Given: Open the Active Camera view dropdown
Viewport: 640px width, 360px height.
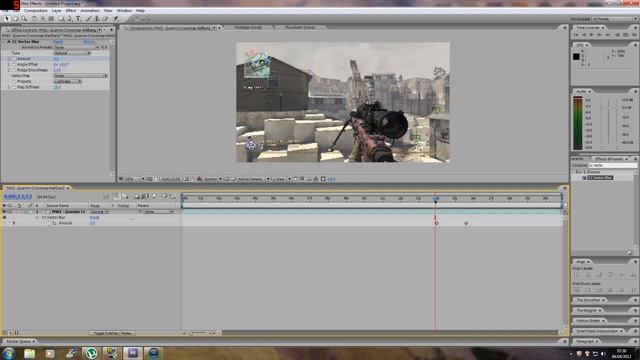Looking at the screenshot, I should 253,179.
